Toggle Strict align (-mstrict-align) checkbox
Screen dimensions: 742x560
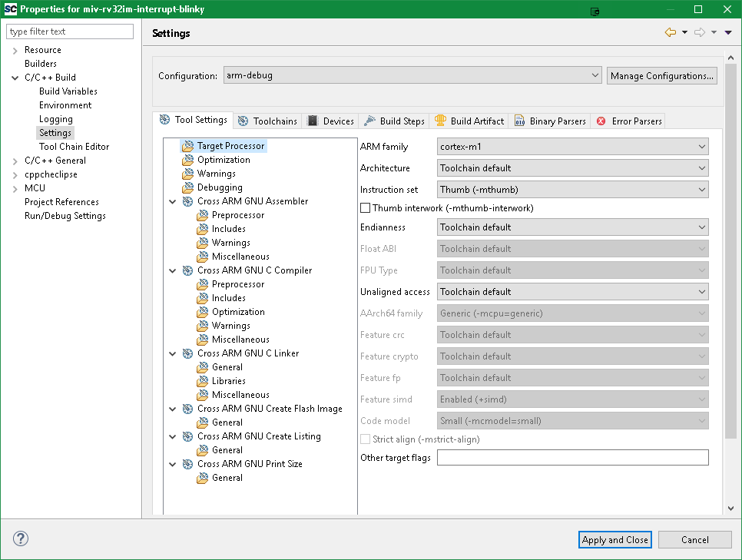(366, 439)
